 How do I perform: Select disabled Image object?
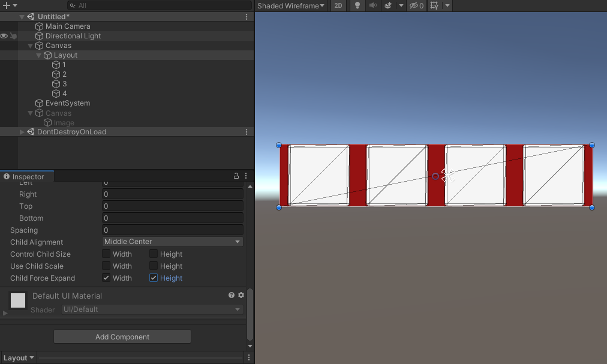[x=64, y=123]
